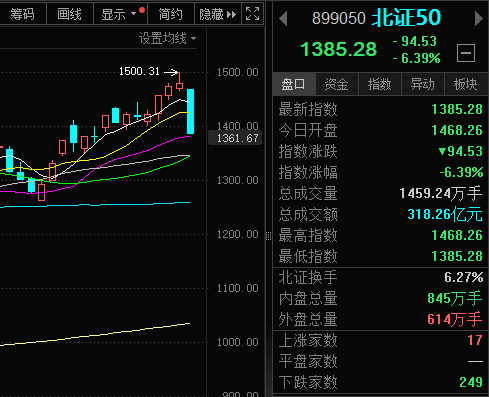Screen dimensions: 489x397
Task: Switch to the 异动 tab
Action: pos(422,84)
